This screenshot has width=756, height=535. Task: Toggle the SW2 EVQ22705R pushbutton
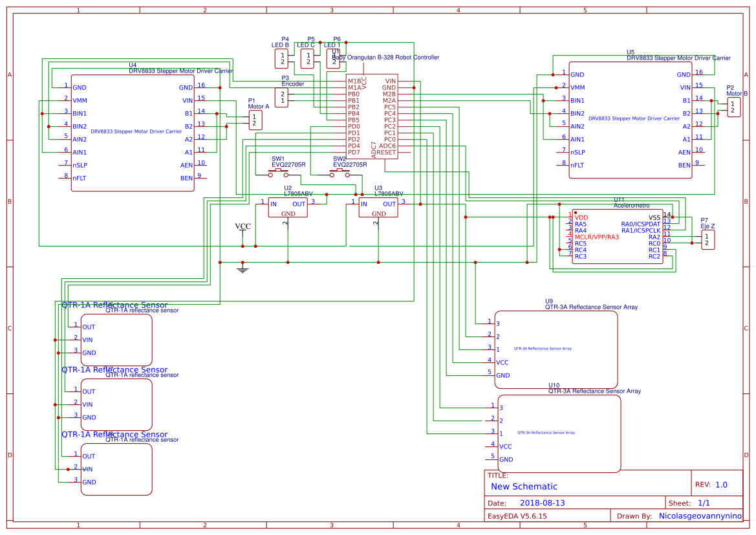coord(338,173)
